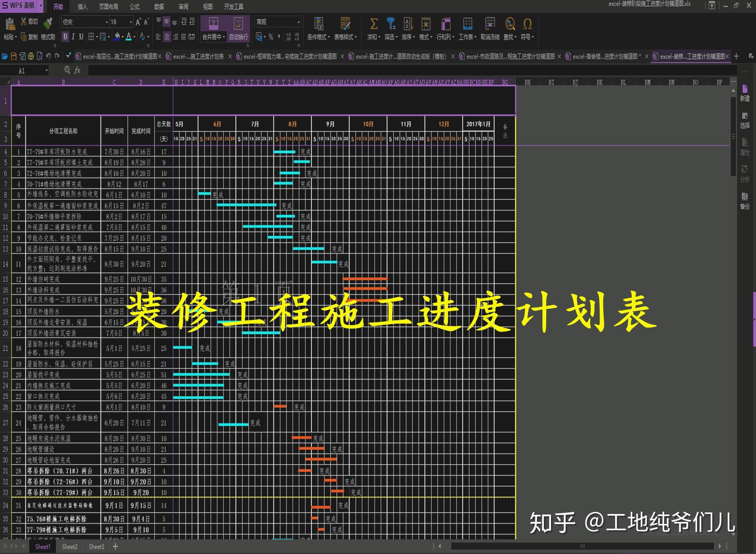
Task: Click the Open folder icon in quick toolbar
Action: click(x=5, y=57)
